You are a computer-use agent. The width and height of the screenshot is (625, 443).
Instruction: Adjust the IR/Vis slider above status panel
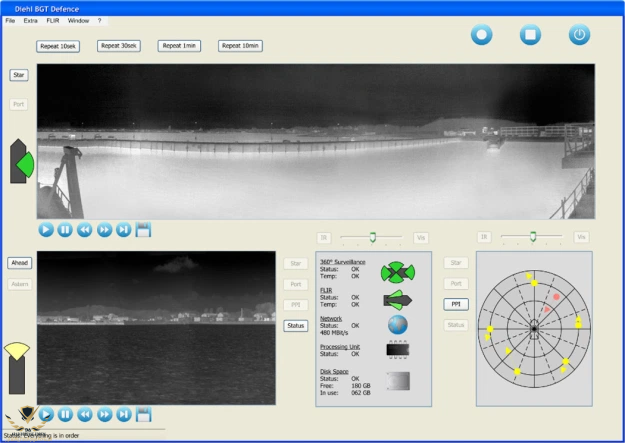[372, 237]
